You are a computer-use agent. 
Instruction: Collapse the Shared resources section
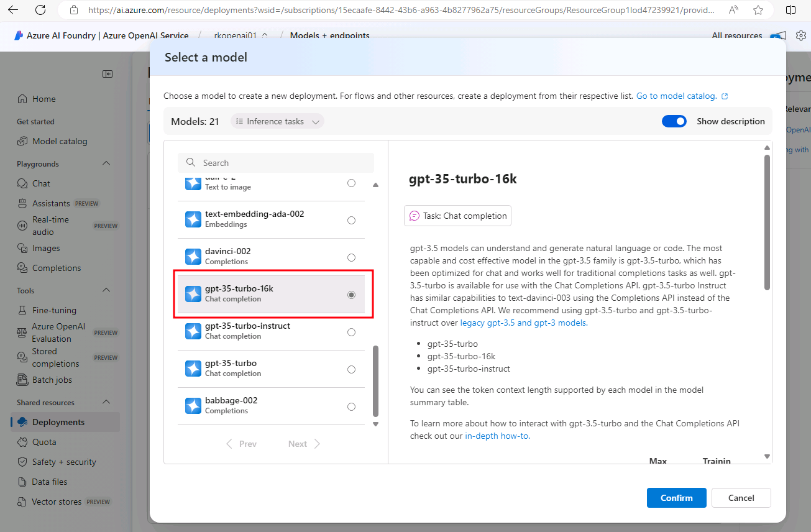(106, 402)
